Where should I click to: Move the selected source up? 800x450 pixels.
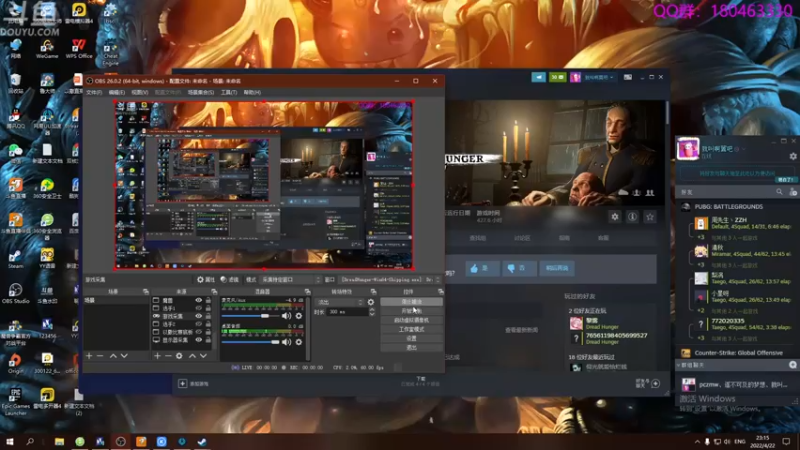point(192,356)
